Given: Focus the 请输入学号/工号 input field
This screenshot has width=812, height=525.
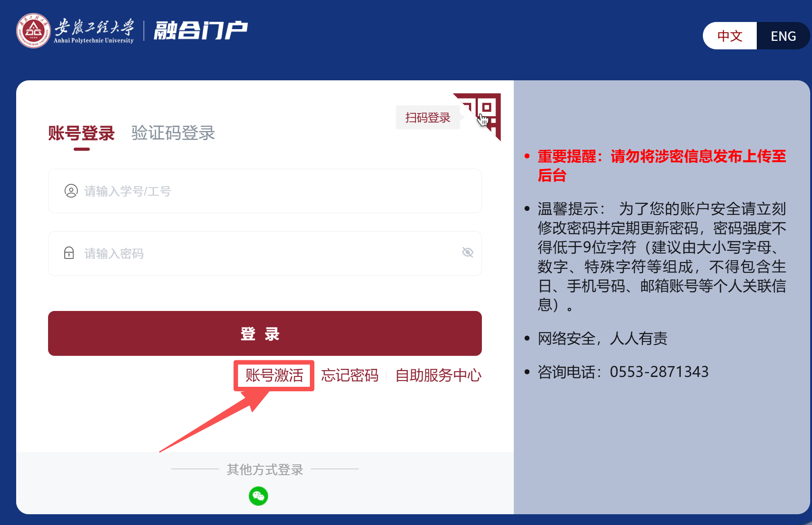Looking at the screenshot, I should pyautogui.click(x=265, y=191).
